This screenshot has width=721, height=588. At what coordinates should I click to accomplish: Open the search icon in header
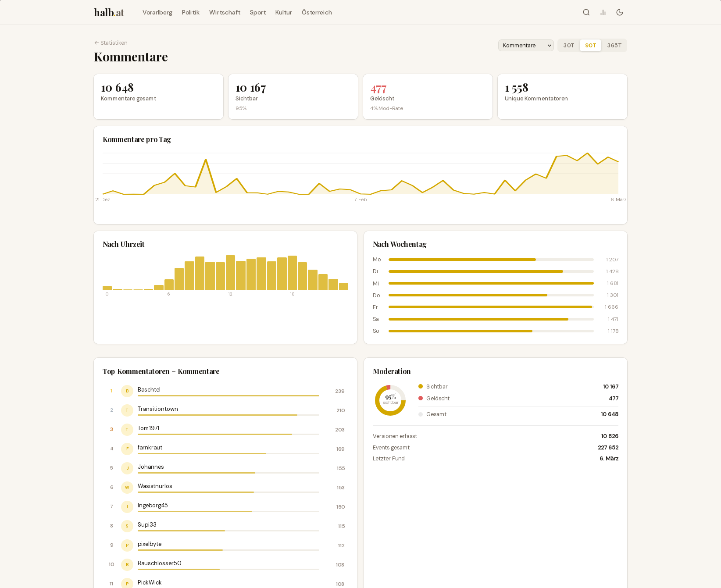click(586, 12)
